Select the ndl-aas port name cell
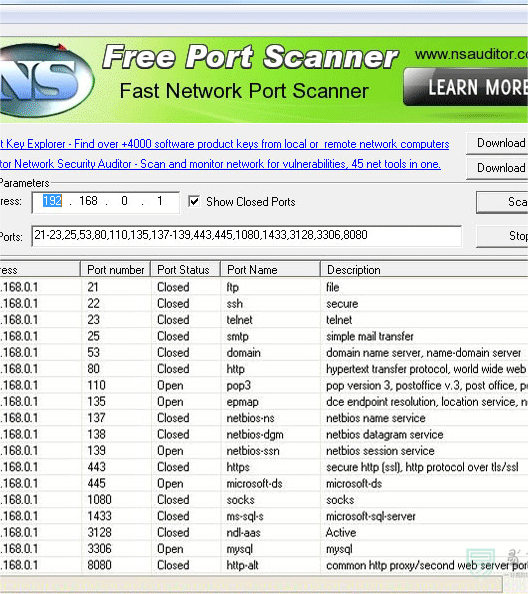This screenshot has width=528, height=594. tap(243, 533)
